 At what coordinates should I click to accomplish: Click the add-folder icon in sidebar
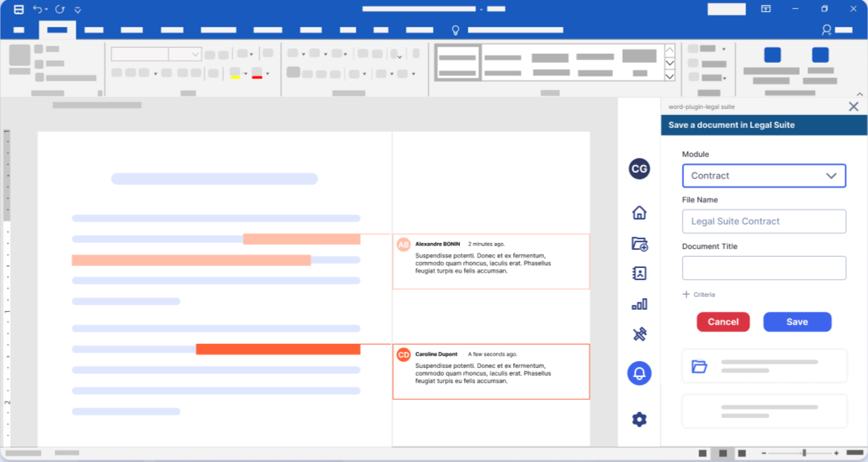coord(639,244)
